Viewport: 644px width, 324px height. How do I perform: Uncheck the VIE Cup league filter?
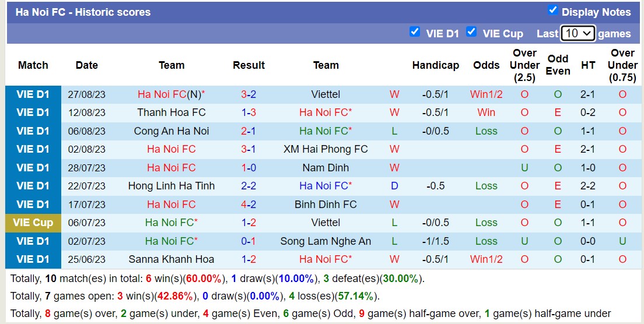pos(471,31)
